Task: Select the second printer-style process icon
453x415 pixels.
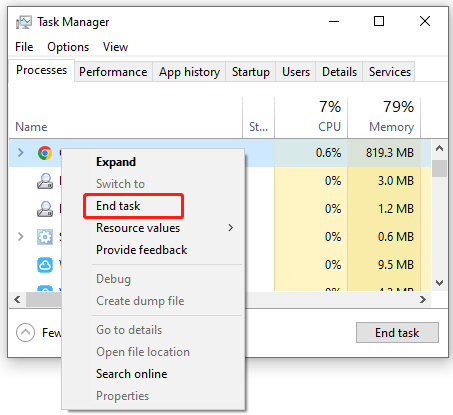Action: [45, 209]
